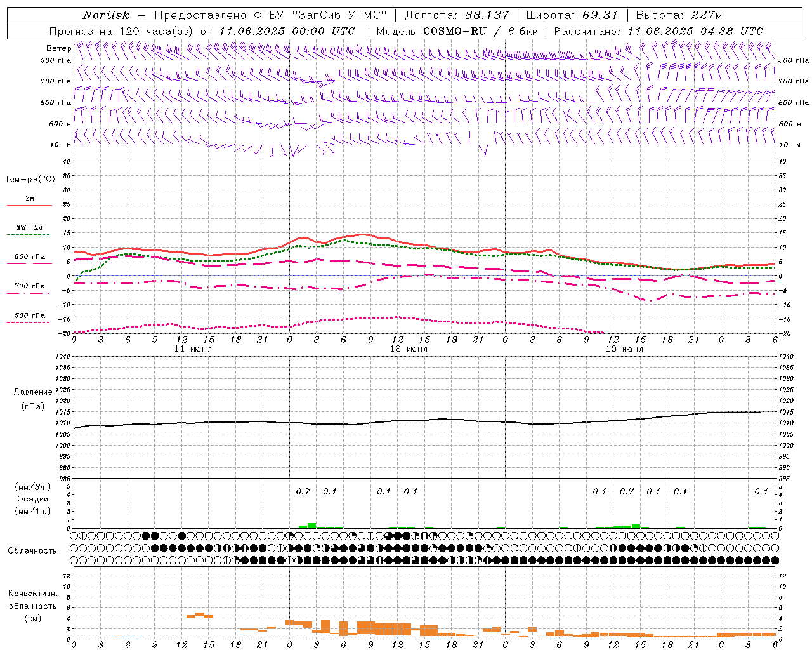The height and width of the screenshot is (650, 812).
Task: Click the 700 гПа entry in temperature legend
Action: coord(30,286)
